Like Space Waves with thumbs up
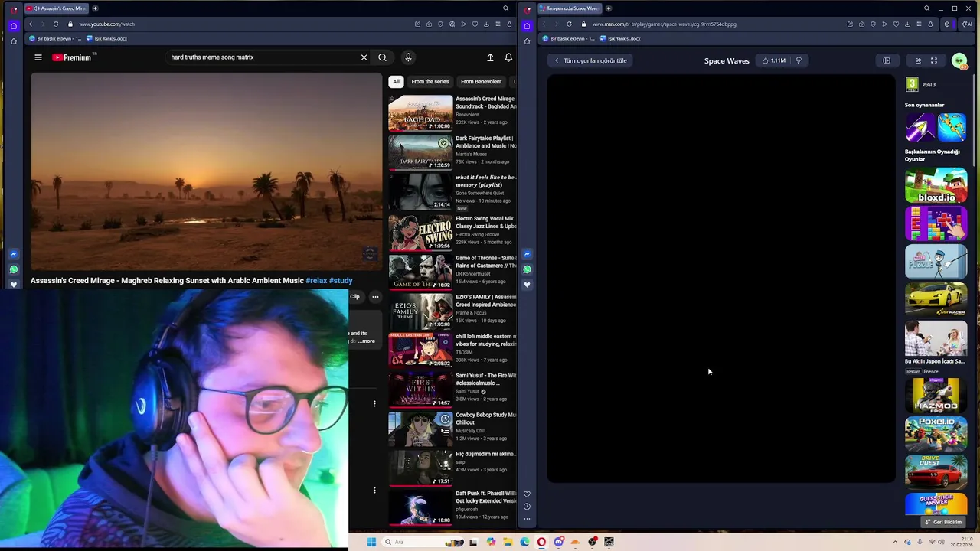The width and height of the screenshot is (980, 551). [x=773, y=60]
